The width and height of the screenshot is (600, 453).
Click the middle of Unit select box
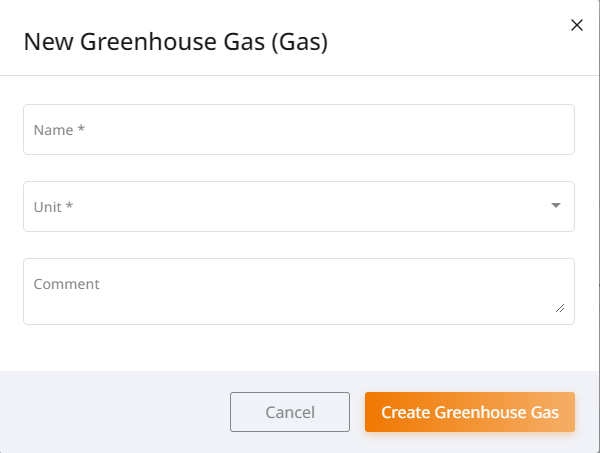(298, 206)
